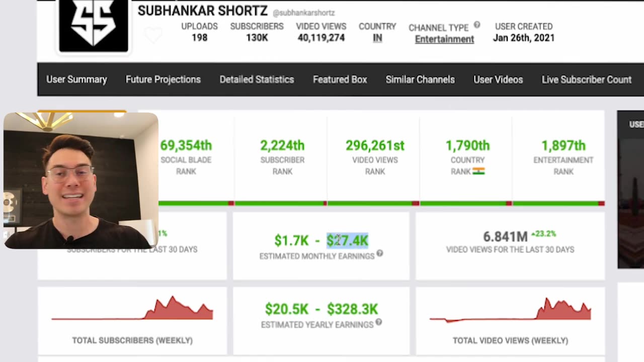Click the Estimated Yearly Earnings help icon
Viewport: 644px width, 362px height.
378,322
